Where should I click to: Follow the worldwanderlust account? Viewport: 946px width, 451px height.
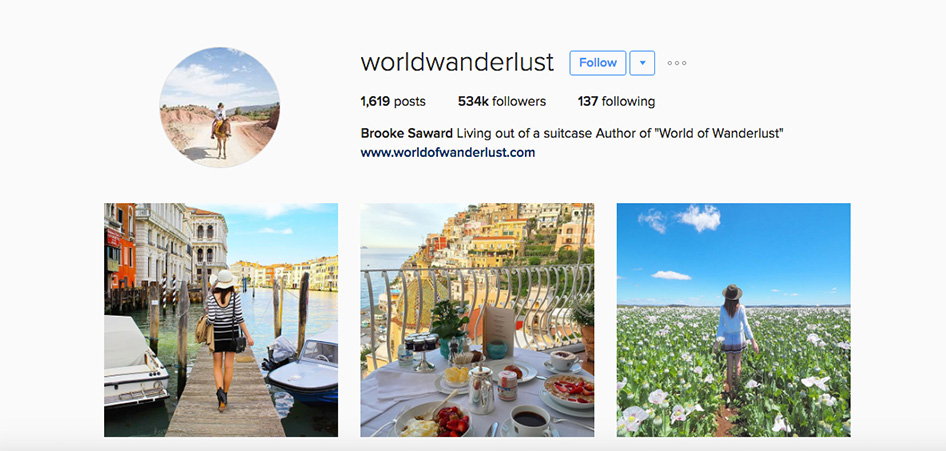tap(597, 63)
